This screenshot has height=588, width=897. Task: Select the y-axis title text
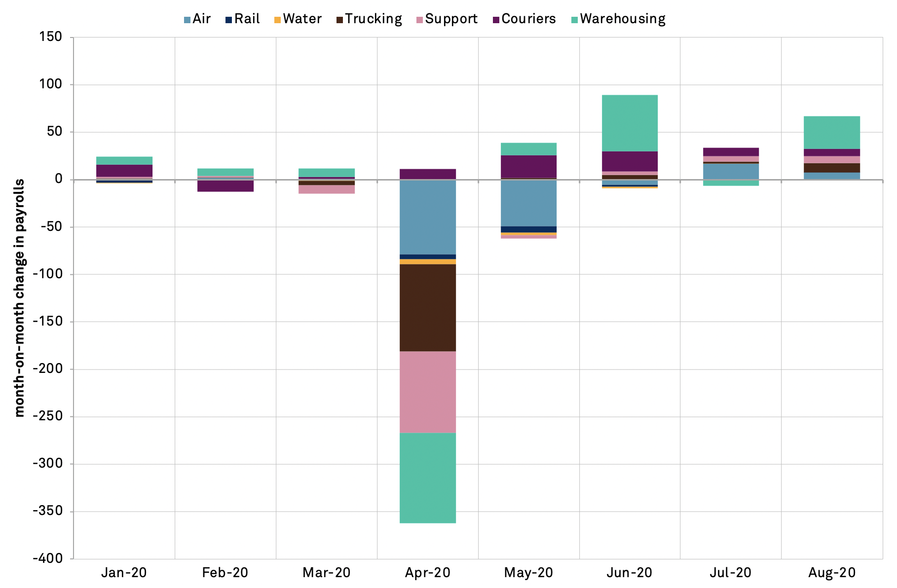[x=19, y=298]
